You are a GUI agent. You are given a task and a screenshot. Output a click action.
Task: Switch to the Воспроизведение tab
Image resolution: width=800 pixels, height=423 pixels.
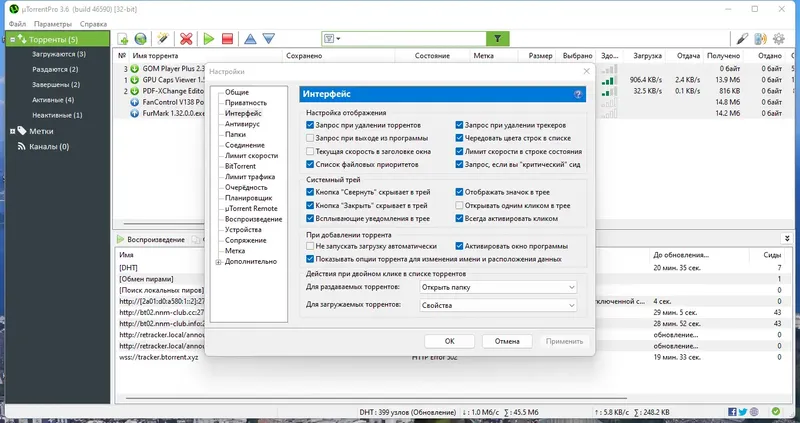(151, 239)
